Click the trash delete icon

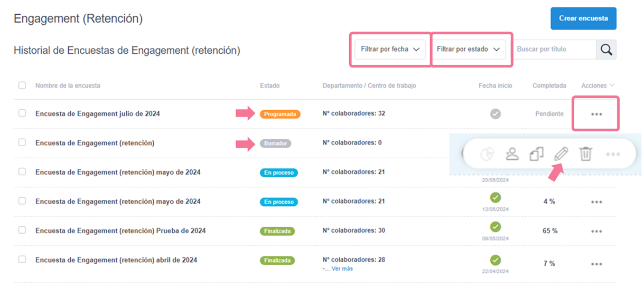point(586,154)
